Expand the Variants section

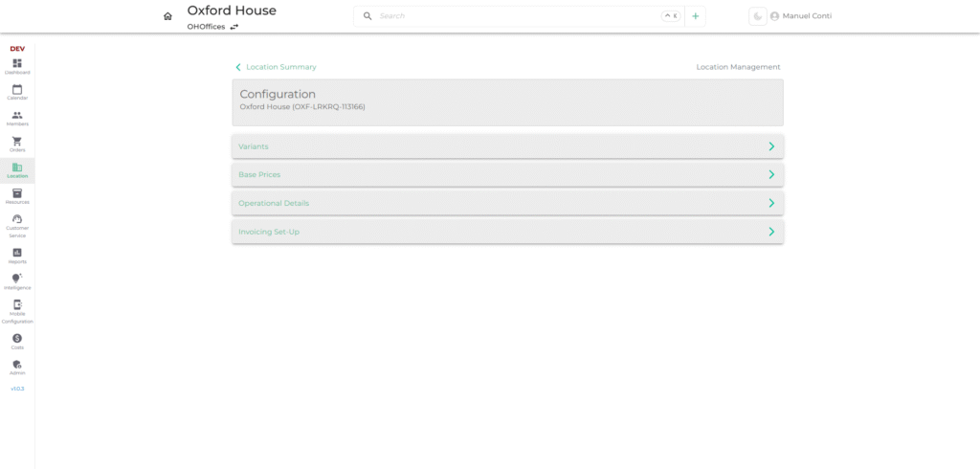(507, 146)
